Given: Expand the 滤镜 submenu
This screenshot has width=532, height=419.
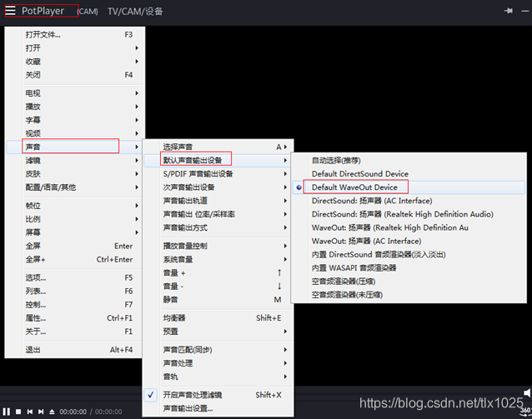Looking at the screenshot, I should click(73, 160).
